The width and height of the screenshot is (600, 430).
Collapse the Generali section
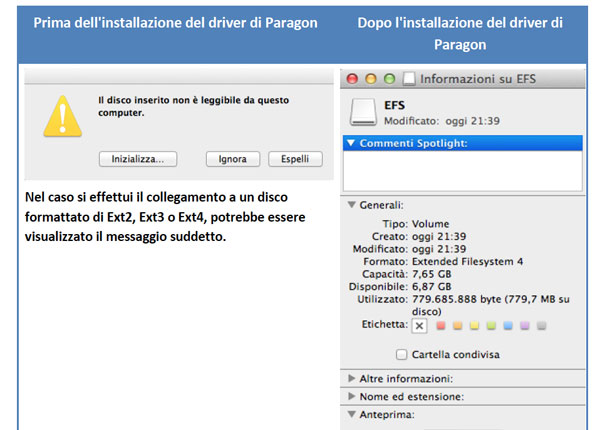click(351, 205)
